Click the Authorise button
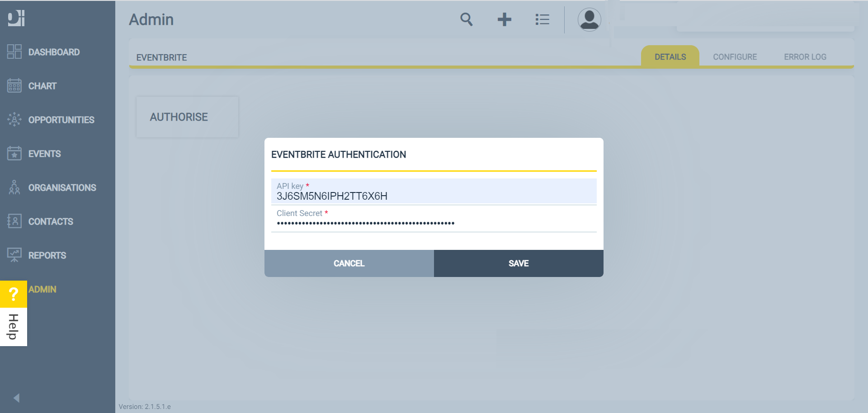 coord(187,117)
